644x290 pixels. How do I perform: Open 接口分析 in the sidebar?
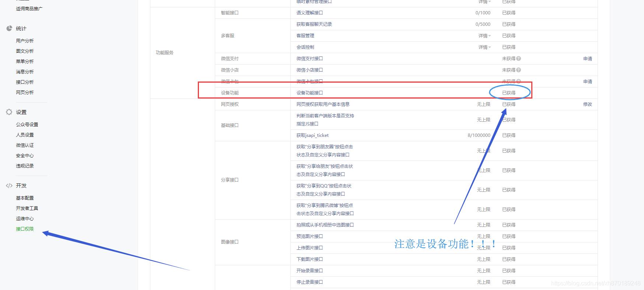pyautogui.click(x=25, y=82)
